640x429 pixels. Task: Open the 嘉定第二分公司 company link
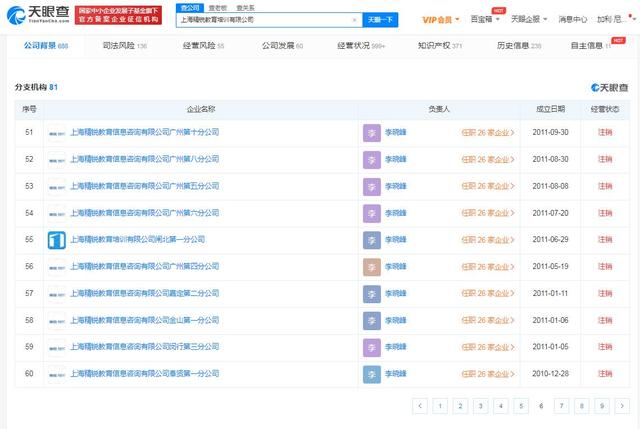[x=144, y=293]
